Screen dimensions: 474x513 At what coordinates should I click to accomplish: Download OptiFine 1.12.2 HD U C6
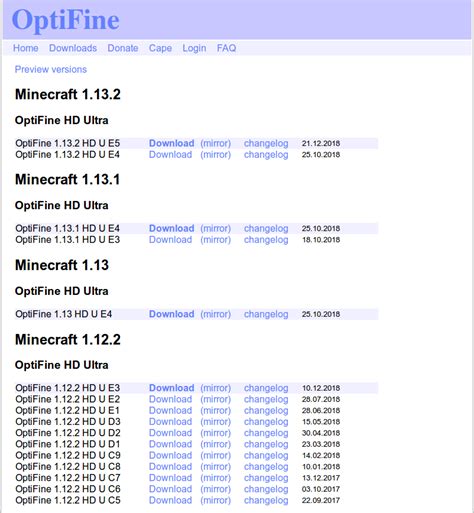[x=170, y=489]
